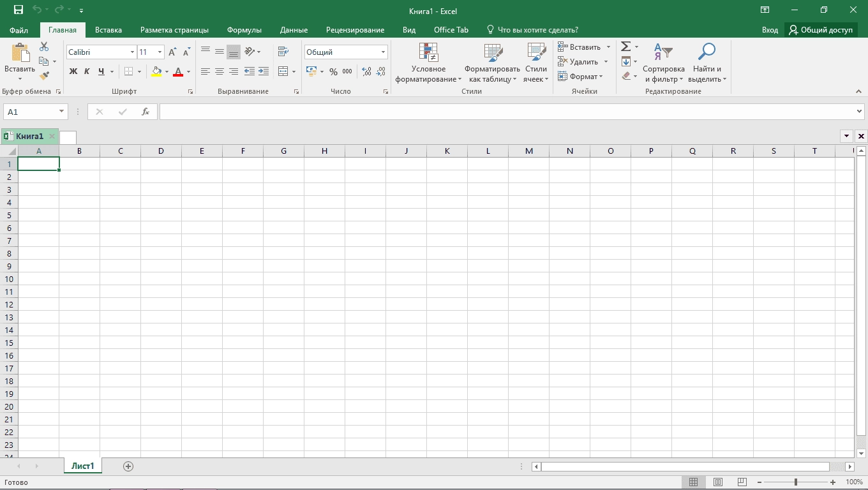Open the font size dropdown
This screenshot has height=490, width=868.
pos(160,52)
